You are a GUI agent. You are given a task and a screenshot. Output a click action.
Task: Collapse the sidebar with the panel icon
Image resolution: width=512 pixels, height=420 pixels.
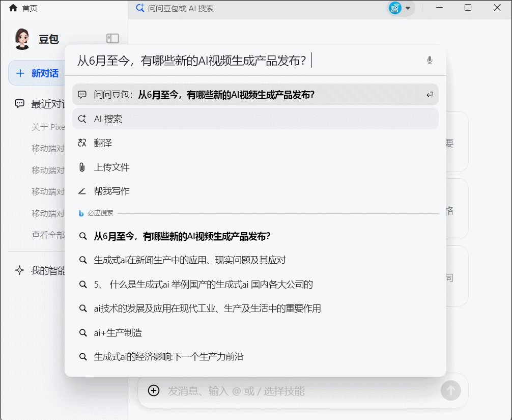(112, 38)
